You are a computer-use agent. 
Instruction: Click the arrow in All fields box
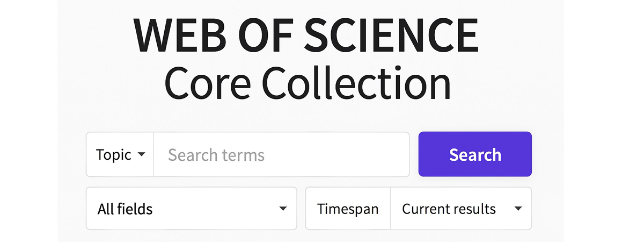click(x=283, y=209)
